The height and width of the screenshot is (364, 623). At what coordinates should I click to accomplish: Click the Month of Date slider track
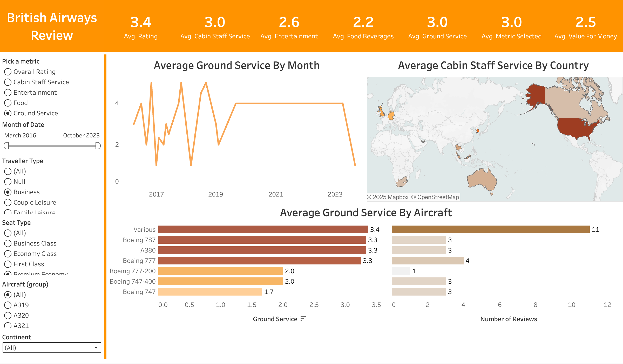click(52, 146)
